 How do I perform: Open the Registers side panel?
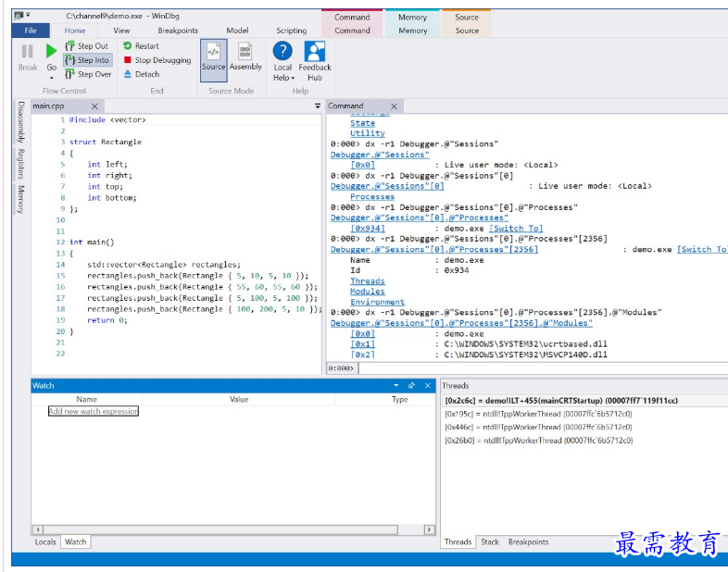21,164
